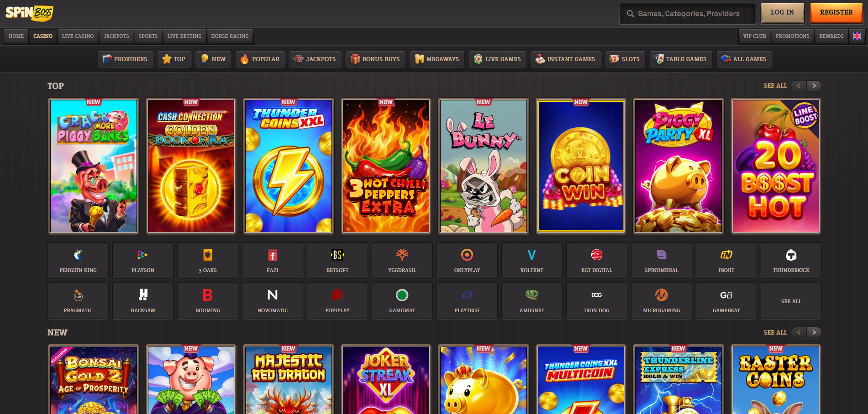Open the Hacksaw provider tile
Image resolution: width=868 pixels, height=414 pixels.
(x=143, y=301)
